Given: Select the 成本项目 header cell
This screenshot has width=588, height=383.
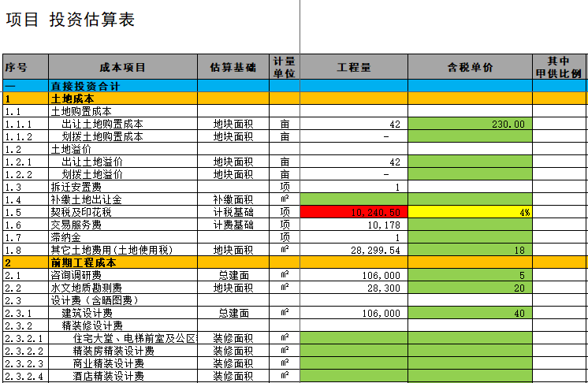Looking at the screenshot, I should [122, 67].
